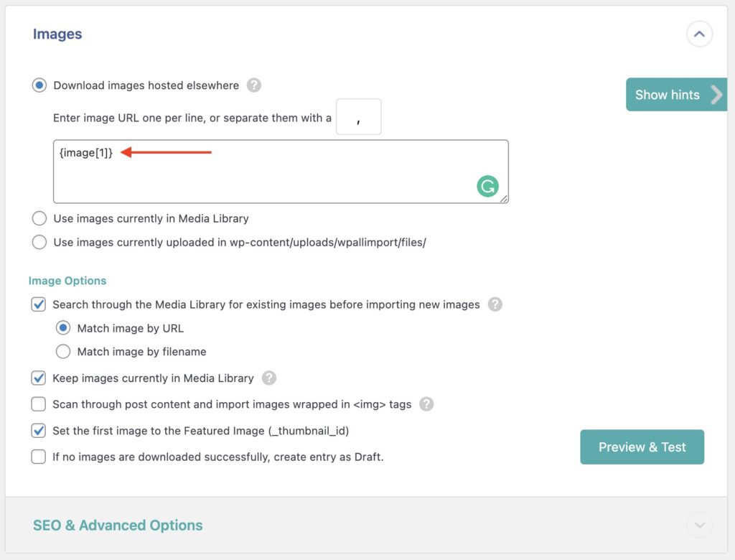Collapse the Images section

click(699, 34)
